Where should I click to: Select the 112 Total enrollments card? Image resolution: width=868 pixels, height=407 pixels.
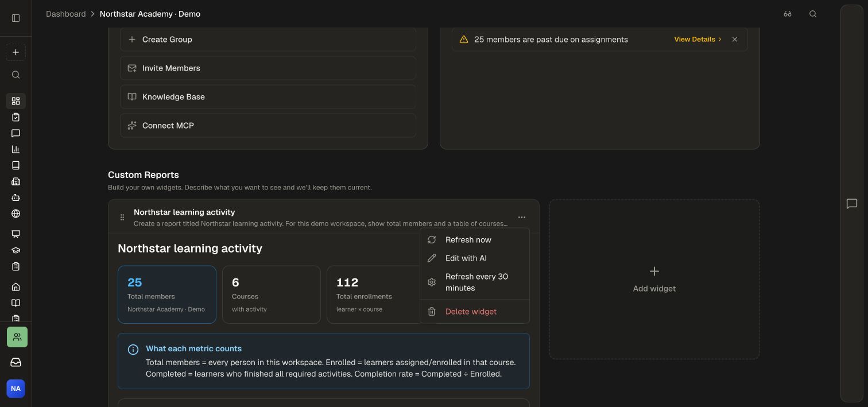373,294
